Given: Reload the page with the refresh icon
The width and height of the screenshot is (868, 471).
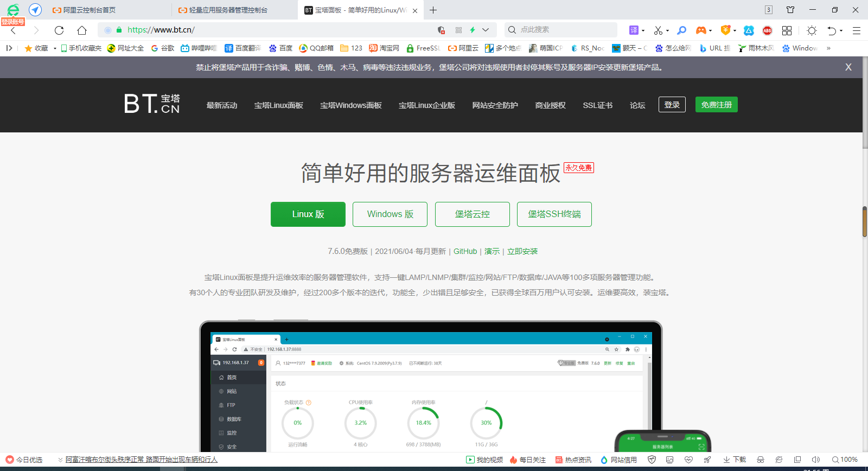Looking at the screenshot, I should click(x=59, y=30).
